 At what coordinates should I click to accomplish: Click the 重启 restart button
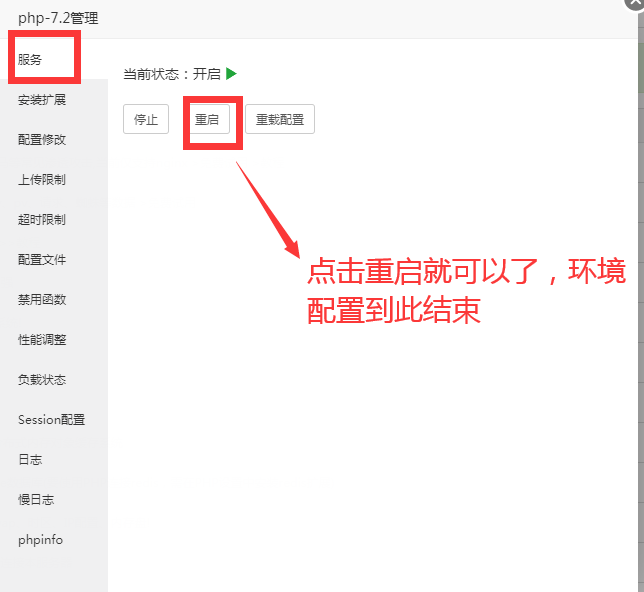pyautogui.click(x=207, y=119)
